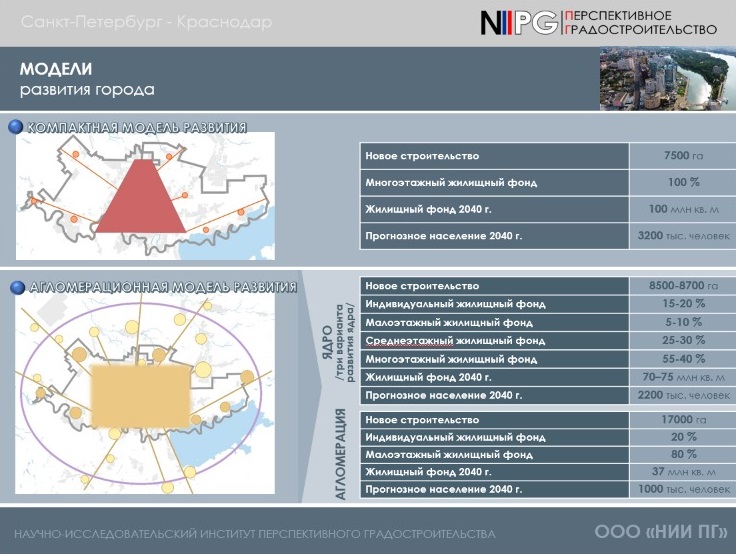Click the vertical АГЛОМЕРАЦИЯ label
This screenshot has height=554, width=736.
pyautogui.click(x=341, y=454)
